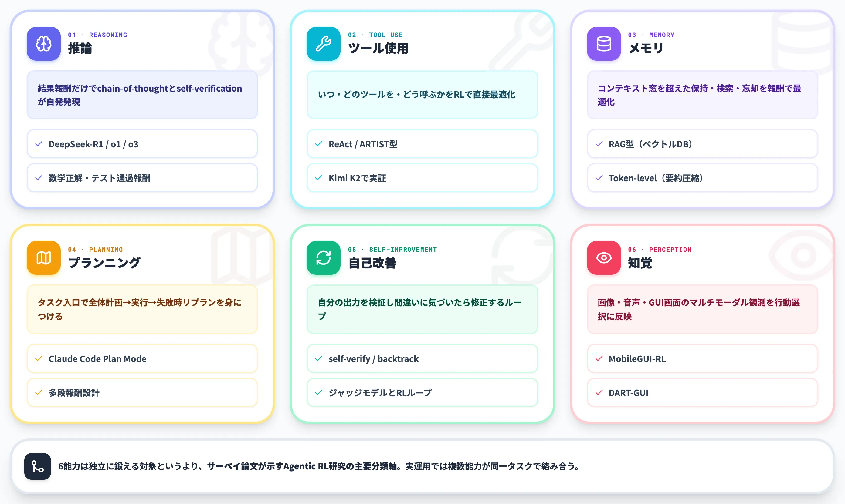The width and height of the screenshot is (845, 504).
Task: Click the checkmark beside 数学正解・テスト通過報酬
Action: pyautogui.click(x=39, y=178)
